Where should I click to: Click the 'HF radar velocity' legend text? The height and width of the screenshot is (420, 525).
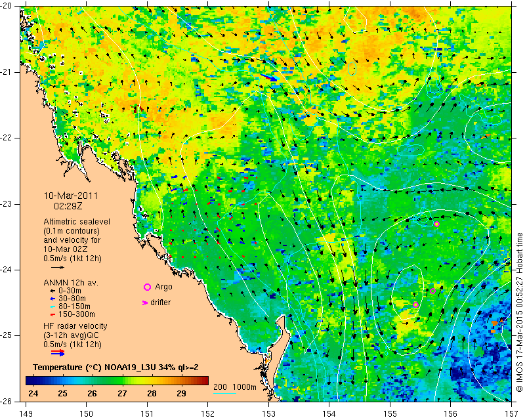(x=75, y=326)
